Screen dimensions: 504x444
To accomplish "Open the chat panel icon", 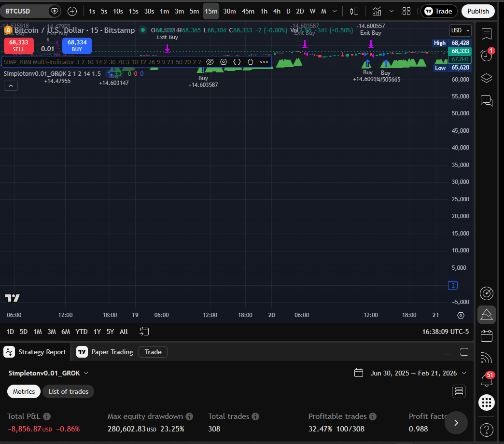I will (486, 101).
